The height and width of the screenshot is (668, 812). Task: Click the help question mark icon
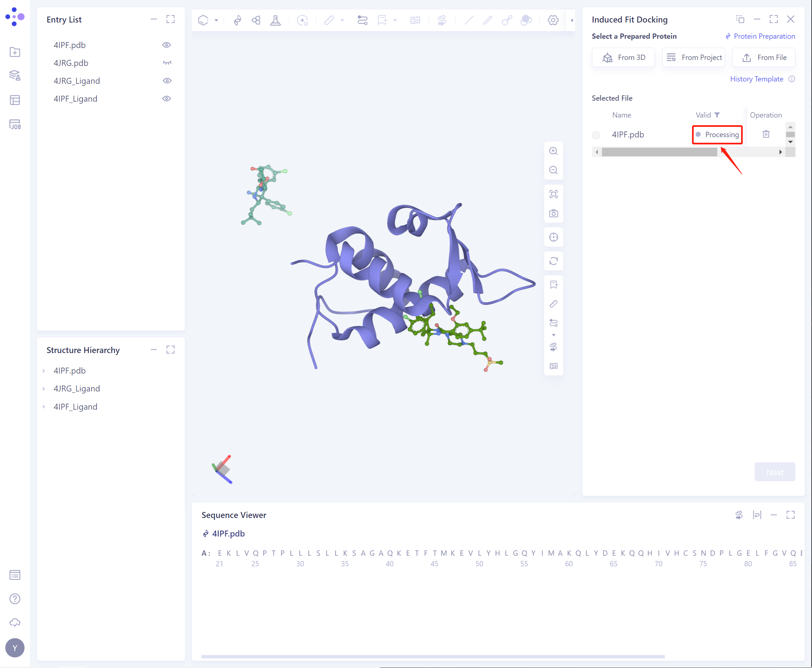click(x=15, y=599)
